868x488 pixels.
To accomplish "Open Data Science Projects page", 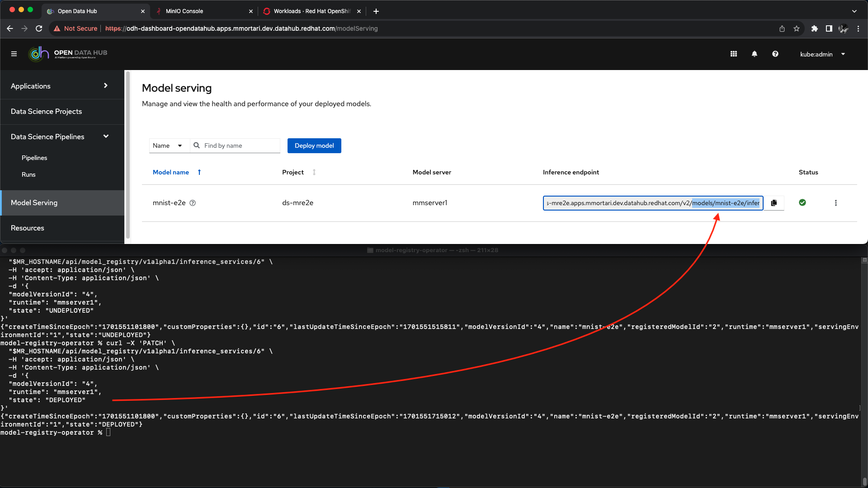I will tap(47, 111).
